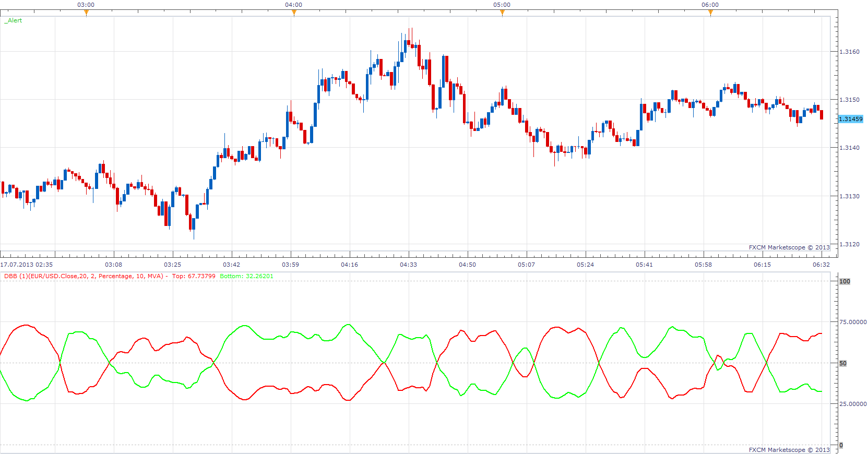Click FXCM Marketscope copyright in price chart
Screen dimensions: 868x454
point(789,247)
